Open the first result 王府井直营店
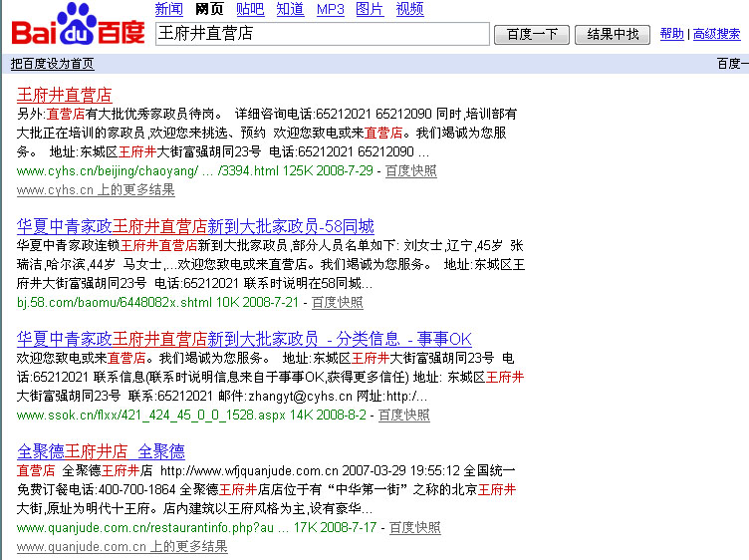 (65, 95)
